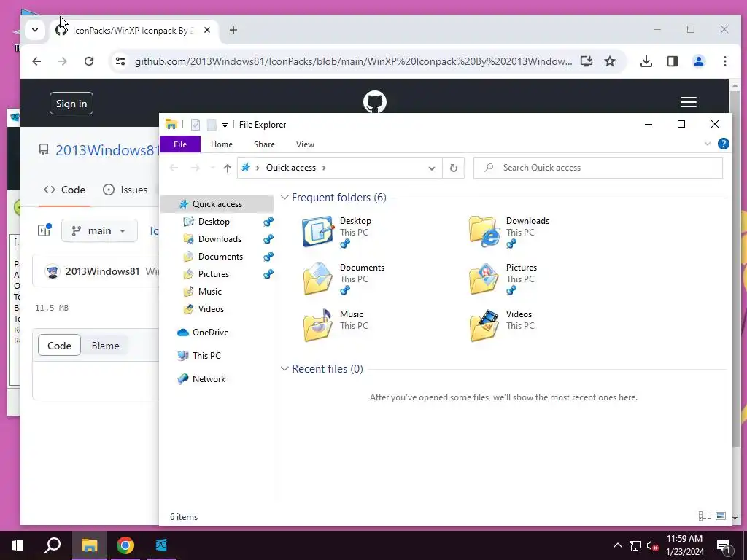
Task: Go back in Chrome
Action: point(36,61)
